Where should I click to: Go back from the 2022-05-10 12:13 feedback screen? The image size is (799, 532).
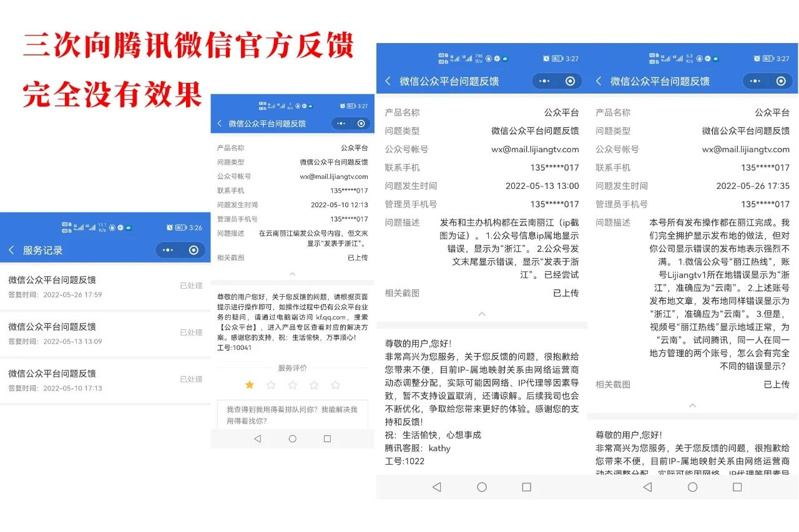coord(219,123)
